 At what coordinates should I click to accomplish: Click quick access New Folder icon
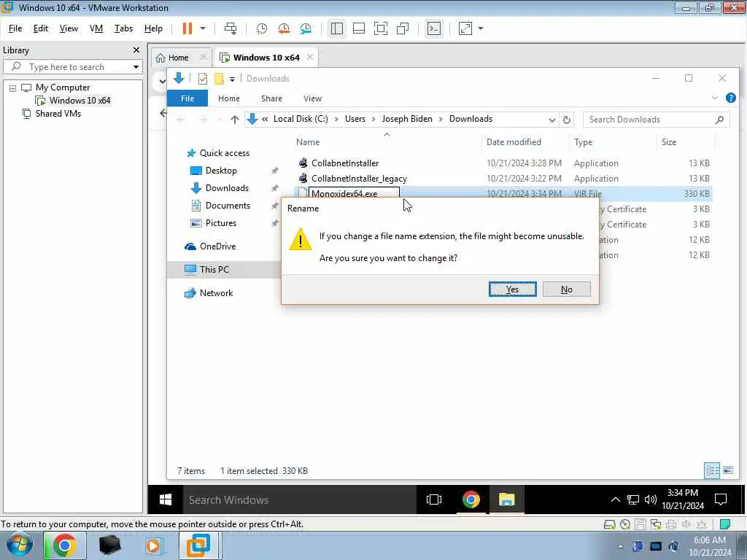(219, 79)
